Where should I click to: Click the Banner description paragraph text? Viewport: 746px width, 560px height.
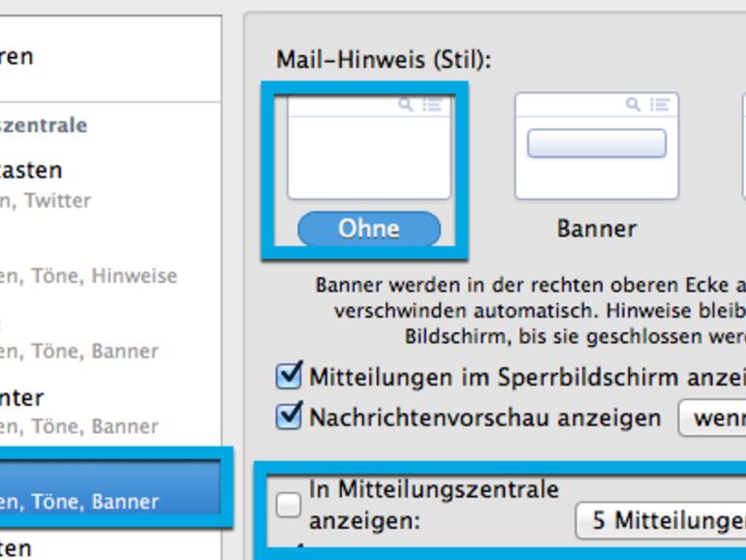tap(531, 311)
